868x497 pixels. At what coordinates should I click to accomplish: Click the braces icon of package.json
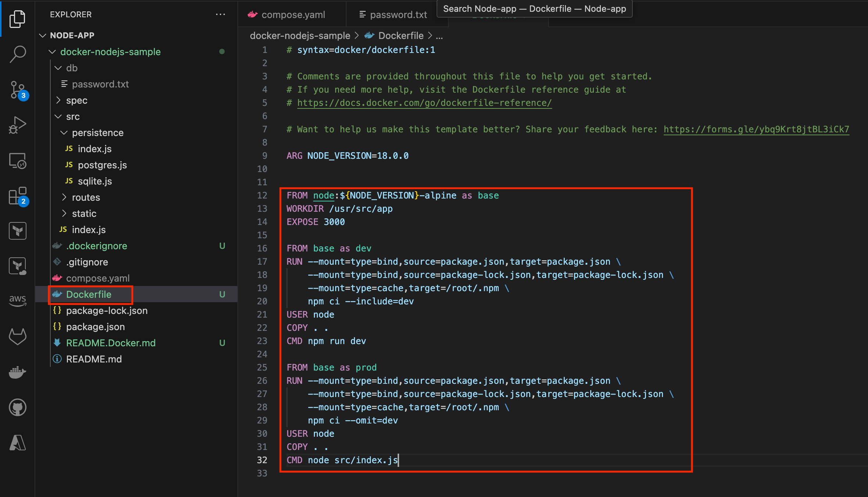pos(57,326)
